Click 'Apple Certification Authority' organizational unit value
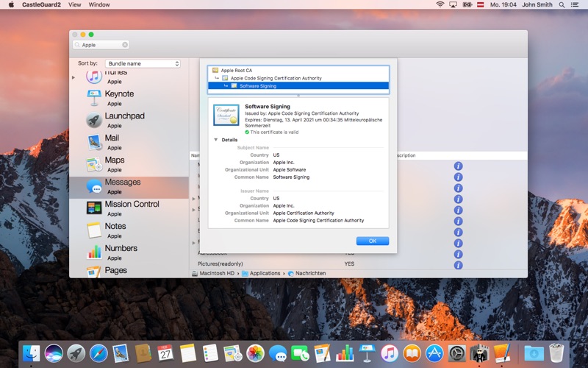The image size is (588, 368). (304, 213)
